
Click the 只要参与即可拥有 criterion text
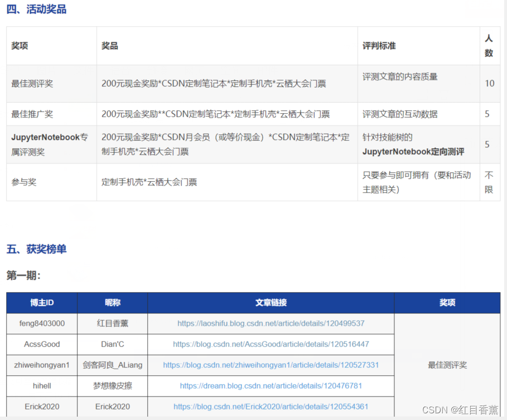417,182
